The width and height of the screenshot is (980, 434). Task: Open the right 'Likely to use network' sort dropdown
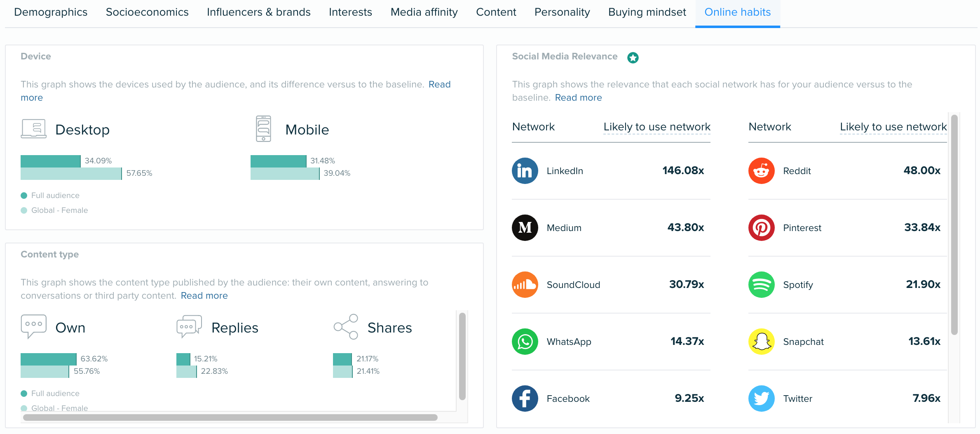coord(893,127)
